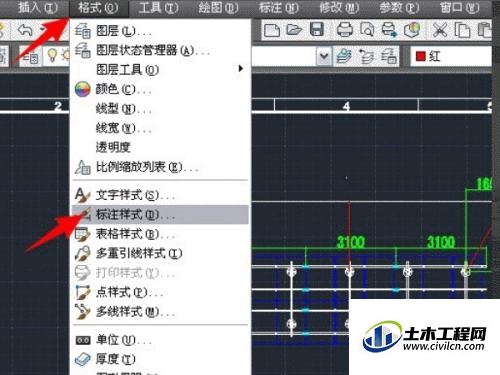The width and height of the screenshot is (500, 375).
Task: Open the 格式(O) menu
Action: pyautogui.click(x=98, y=7)
